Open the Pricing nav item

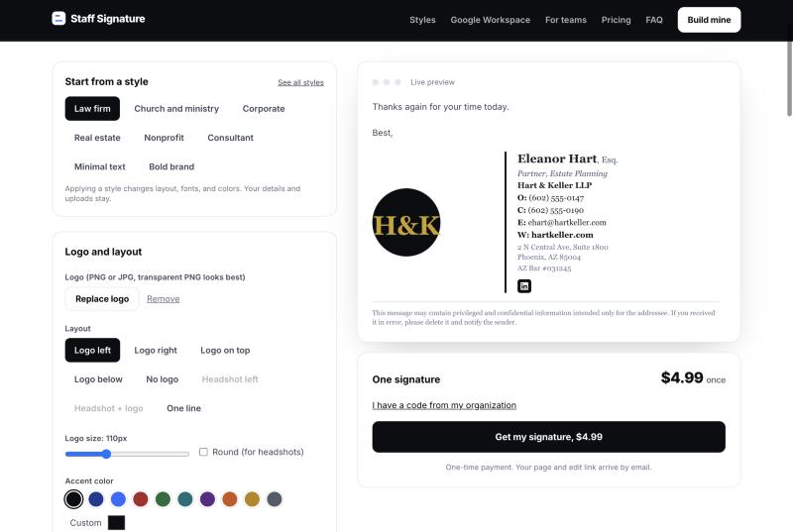[x=616, y=20]
